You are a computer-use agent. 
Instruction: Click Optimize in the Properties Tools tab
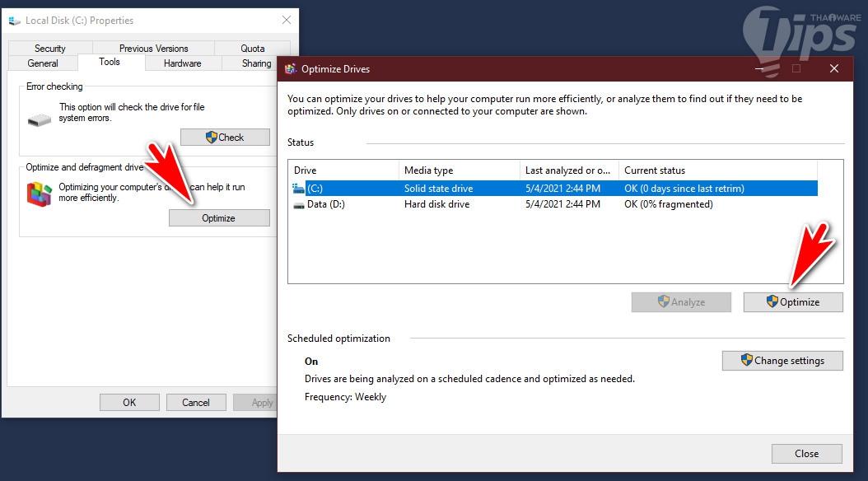click(x=218, y=218)
